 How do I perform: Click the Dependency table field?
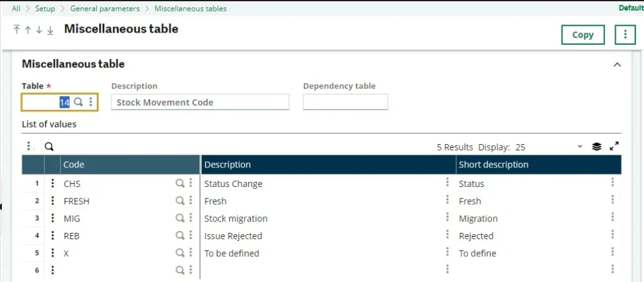[x=345, y=102]
